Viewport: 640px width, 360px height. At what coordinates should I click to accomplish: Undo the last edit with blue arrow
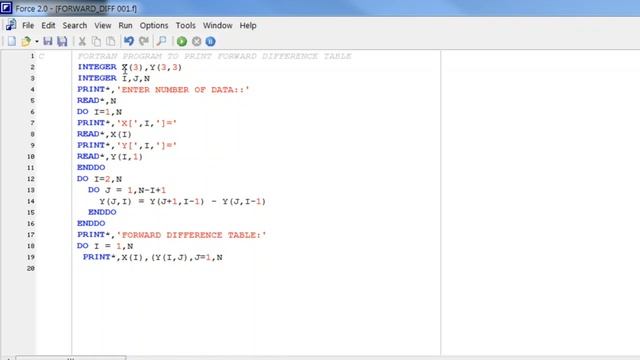tap(129, 41)
